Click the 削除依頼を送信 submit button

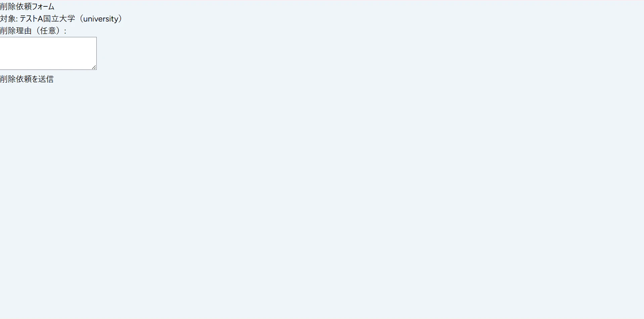coord(27,79)
